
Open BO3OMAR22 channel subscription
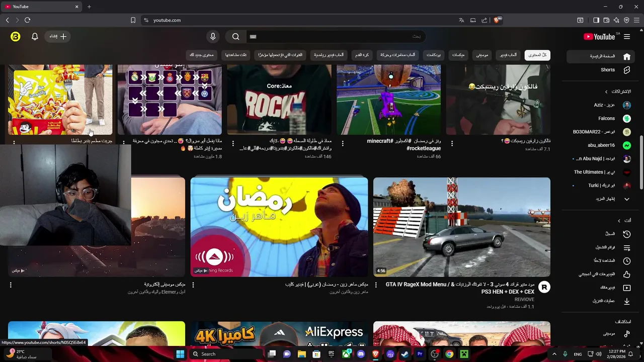tap(602, 132)
